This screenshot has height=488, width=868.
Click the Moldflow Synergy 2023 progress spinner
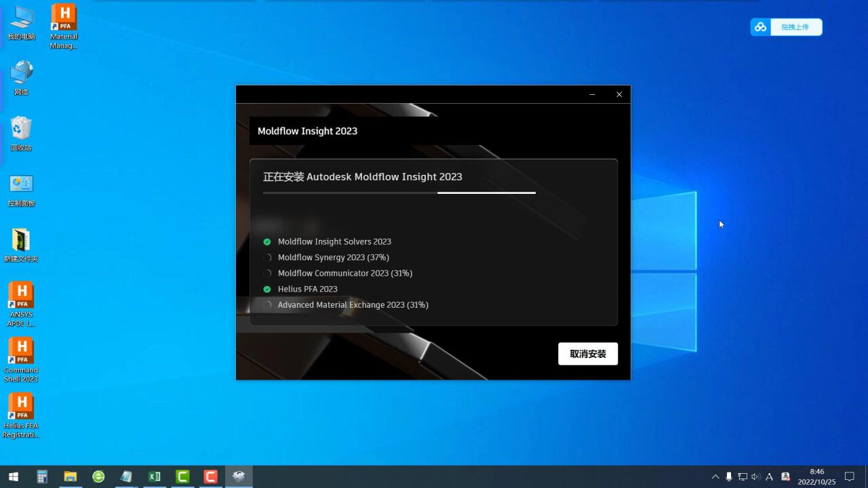click(267, 258)
